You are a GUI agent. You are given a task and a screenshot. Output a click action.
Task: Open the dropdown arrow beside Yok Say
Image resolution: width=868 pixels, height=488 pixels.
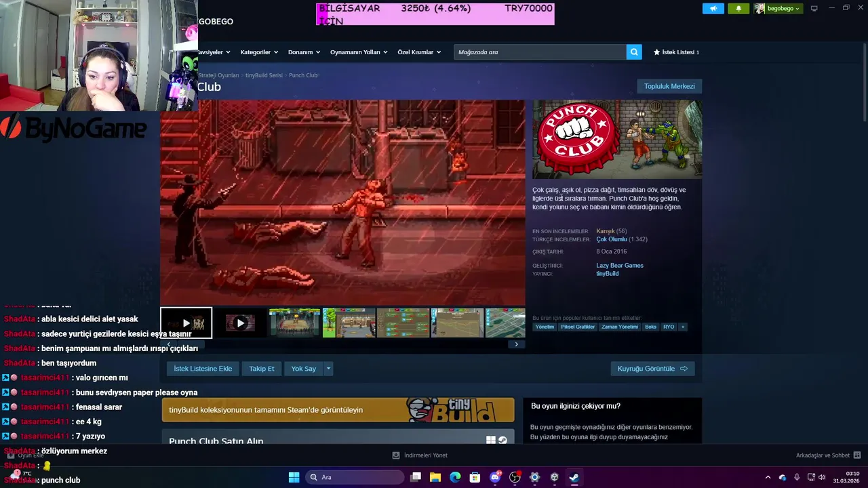point(328,369)
